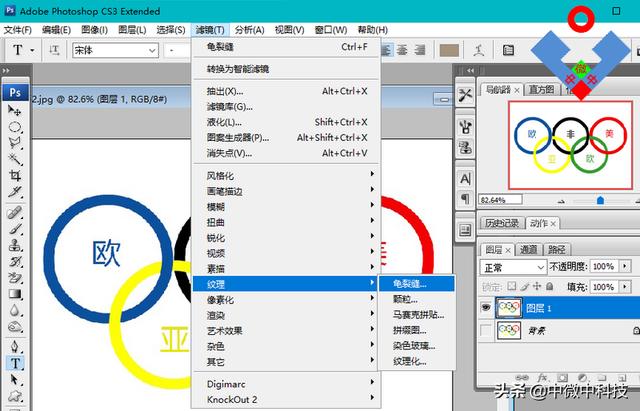The width and height of the screenshot is (640, 411).
Task: Select the Magic Wand tool
Action: 15,159
